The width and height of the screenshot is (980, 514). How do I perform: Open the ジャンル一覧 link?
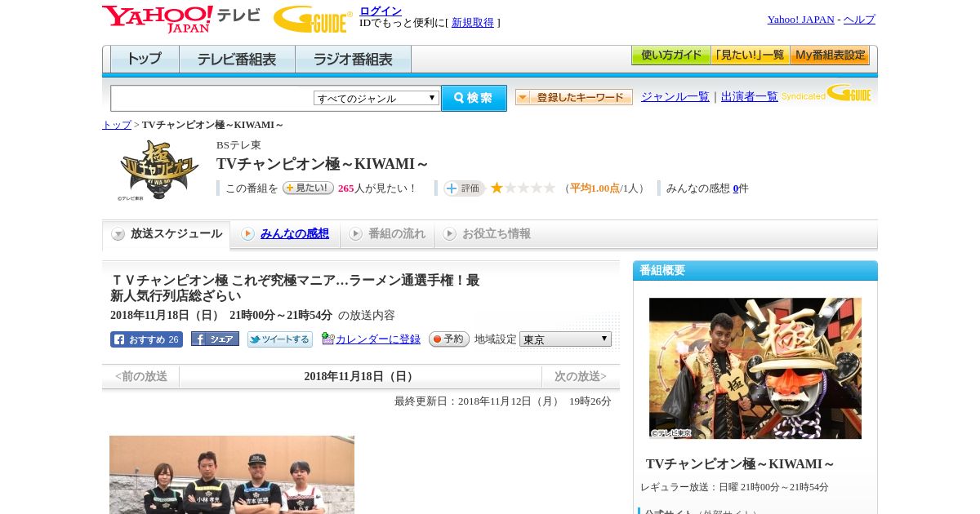675,97
